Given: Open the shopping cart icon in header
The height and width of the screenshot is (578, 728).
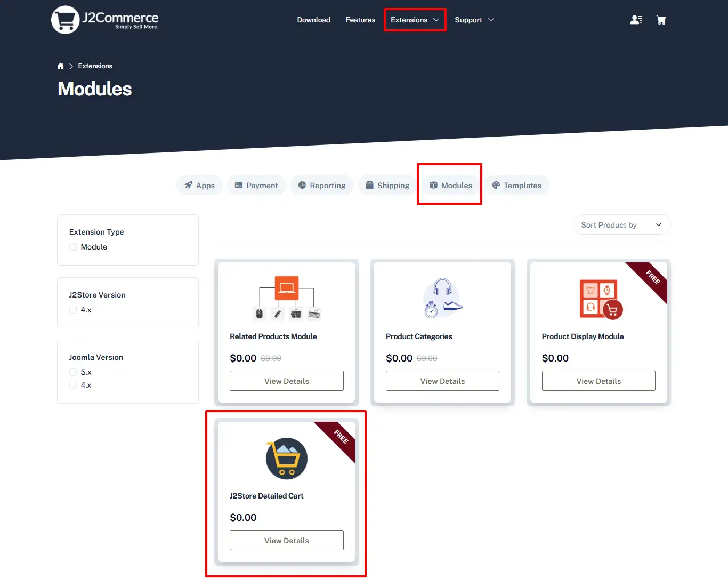Looking at the screenshot, I should [661, 20].
